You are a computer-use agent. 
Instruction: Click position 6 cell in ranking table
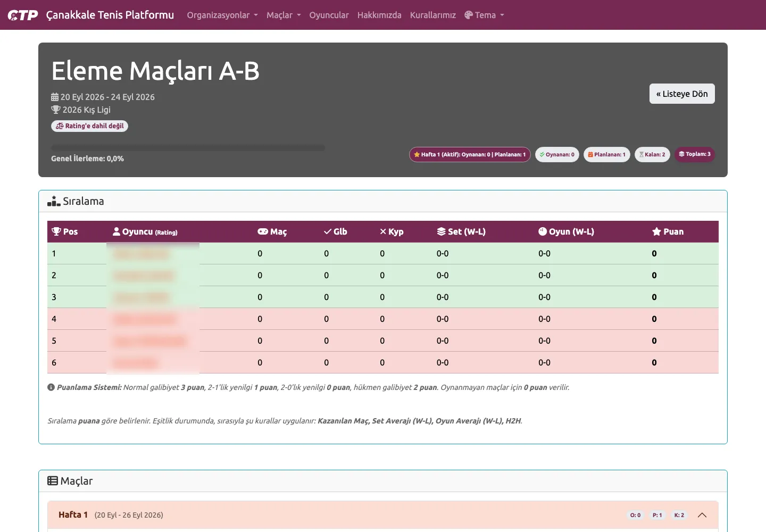[x=77, y=362]
